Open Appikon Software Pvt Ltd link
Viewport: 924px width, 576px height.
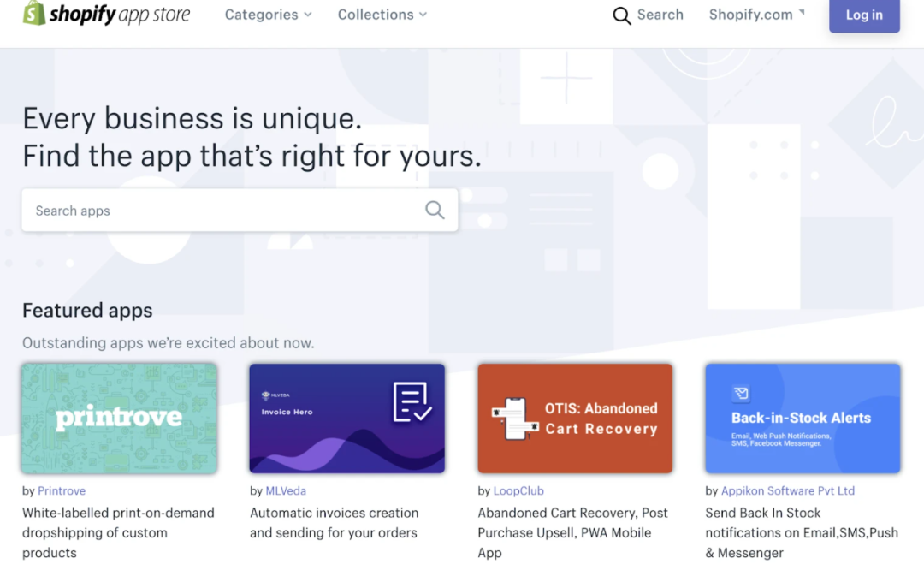point(788,490)
